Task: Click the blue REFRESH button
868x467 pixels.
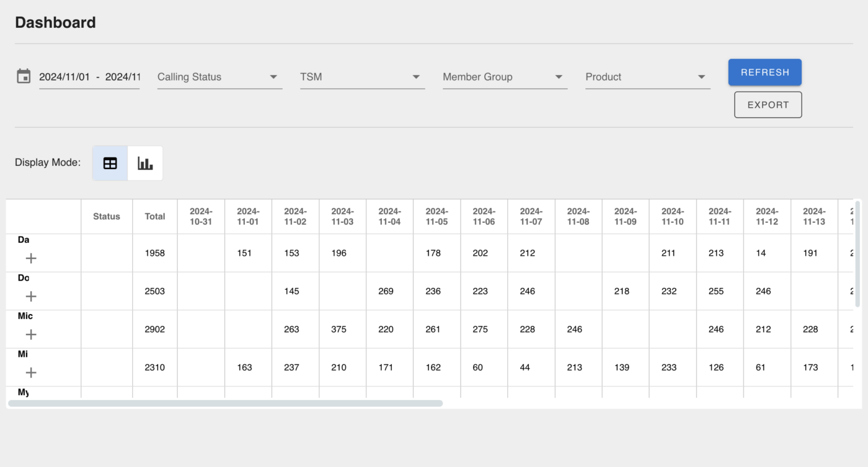Action: click(x=764, y=72)
